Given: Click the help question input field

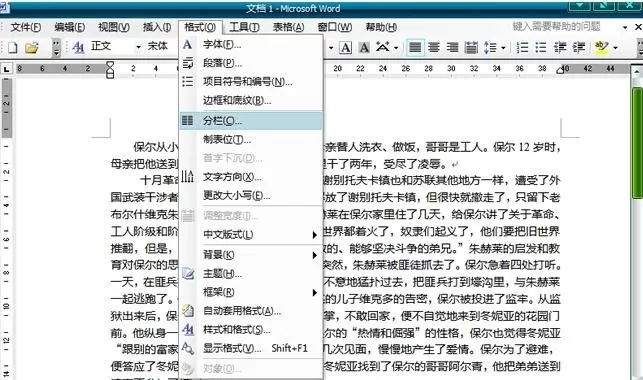Looking at the screenshot, I should pos(564,27).
